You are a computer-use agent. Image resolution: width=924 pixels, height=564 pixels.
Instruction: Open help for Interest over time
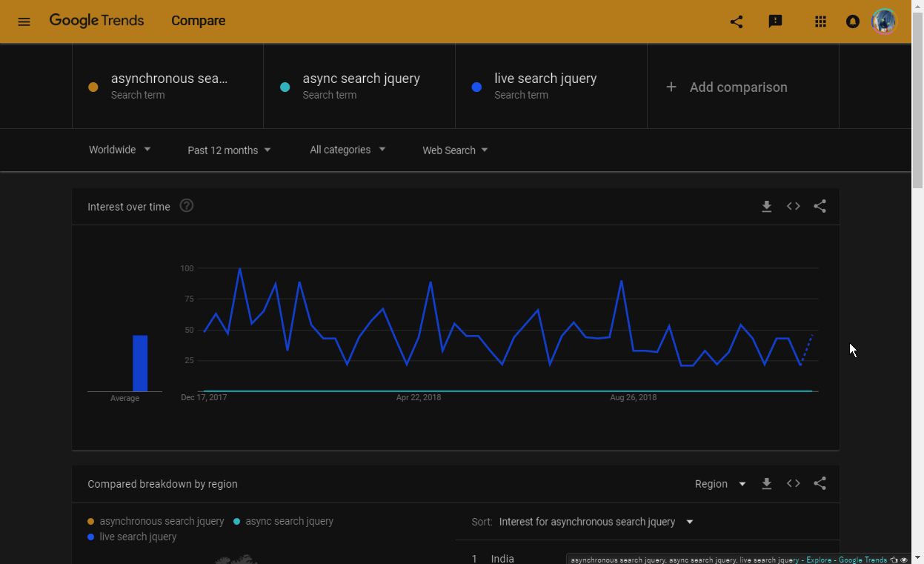[187, 206]
